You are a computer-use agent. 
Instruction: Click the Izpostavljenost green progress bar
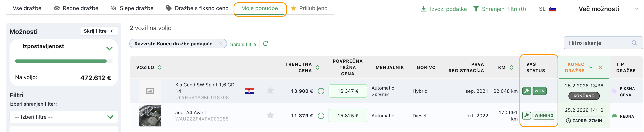coord(61,61)
